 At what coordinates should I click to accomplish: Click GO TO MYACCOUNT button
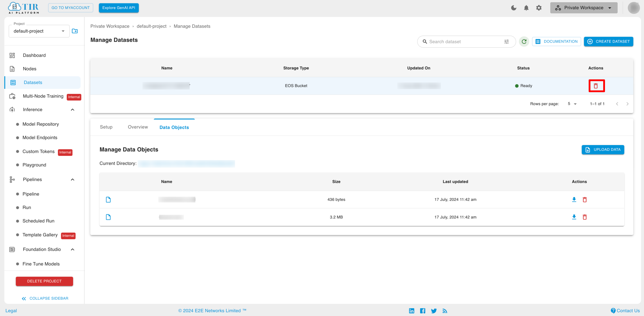pos(71,8)
